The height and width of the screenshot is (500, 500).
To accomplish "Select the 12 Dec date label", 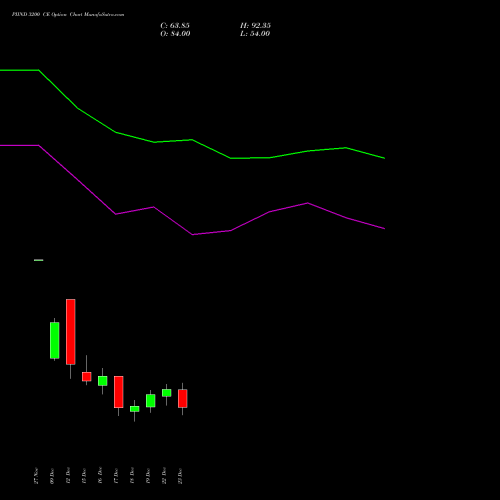I will [x=68, y=476].
